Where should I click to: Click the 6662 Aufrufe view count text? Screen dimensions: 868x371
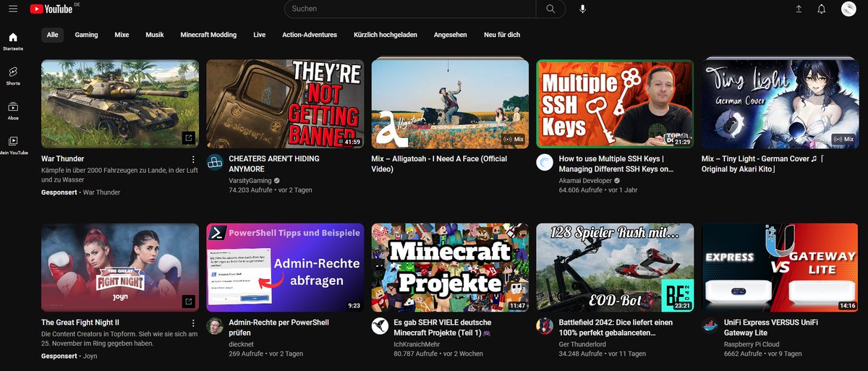pyautogui.click(x=744, y=354)
